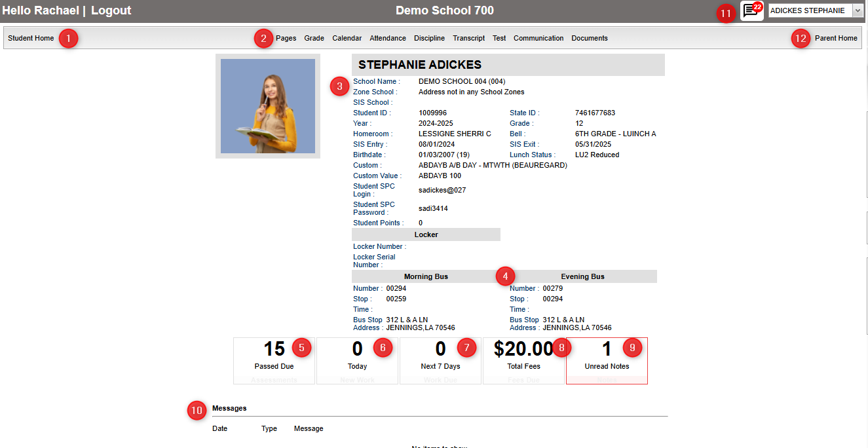The image size is (868, 448).
Task: Click the password value sadi3414
Action: [433, 208]
